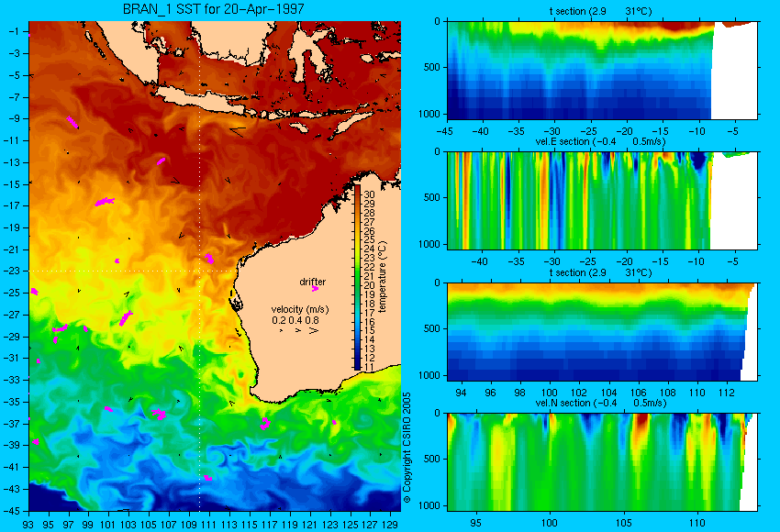Select the -43 latitude tick on the map

click(13, 489)
